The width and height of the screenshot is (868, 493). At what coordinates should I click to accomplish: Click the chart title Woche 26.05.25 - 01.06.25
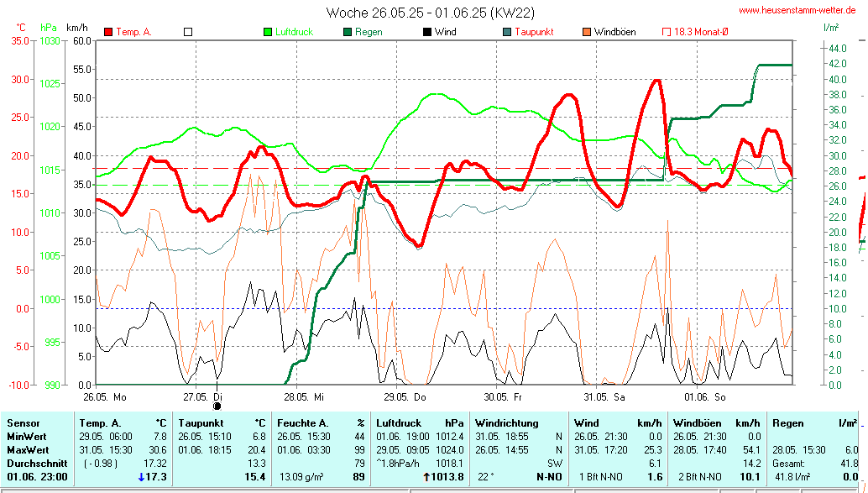tap(430, 13)
